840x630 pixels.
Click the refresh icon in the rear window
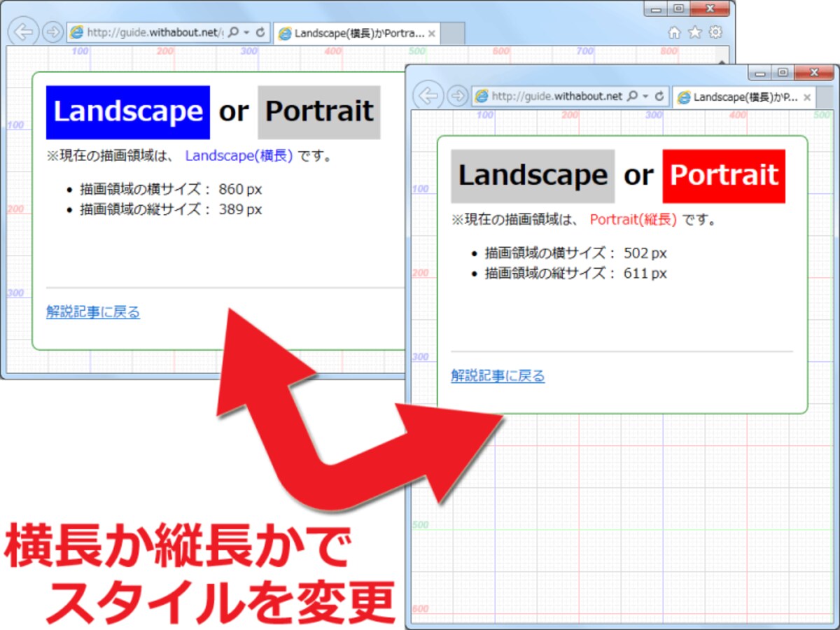pos(260,32)
